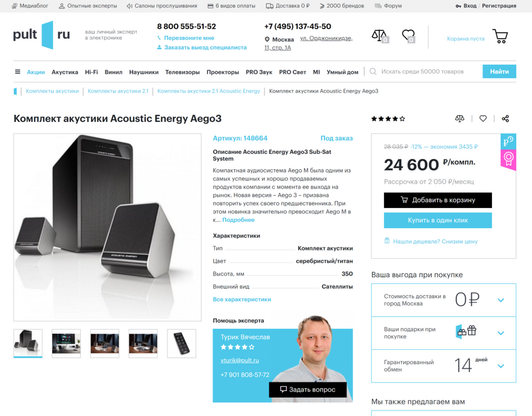Open comparison list scales icon in header
The width and height of the screenshot is (532, 416).
pos(380,36)
